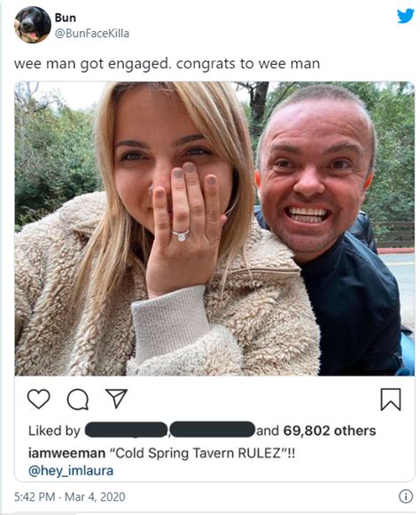Click the second redacted liker name

tap(213, 430)
